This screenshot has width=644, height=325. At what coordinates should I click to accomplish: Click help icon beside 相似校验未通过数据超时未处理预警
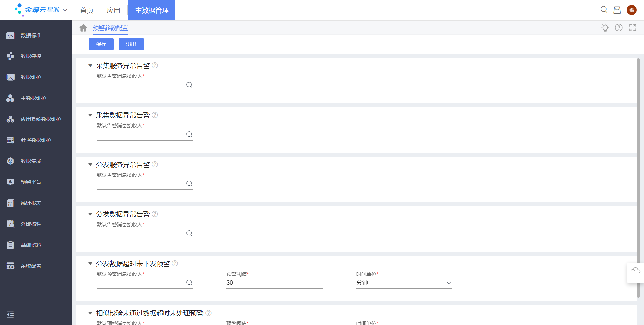(208, 313)
